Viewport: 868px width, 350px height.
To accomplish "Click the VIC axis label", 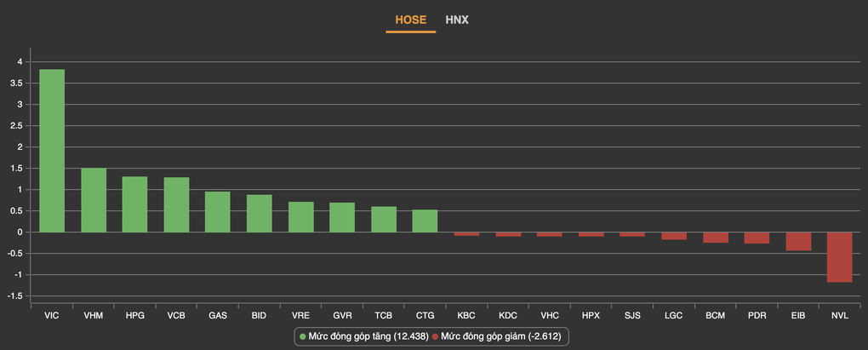I will [x=52, y=316].
